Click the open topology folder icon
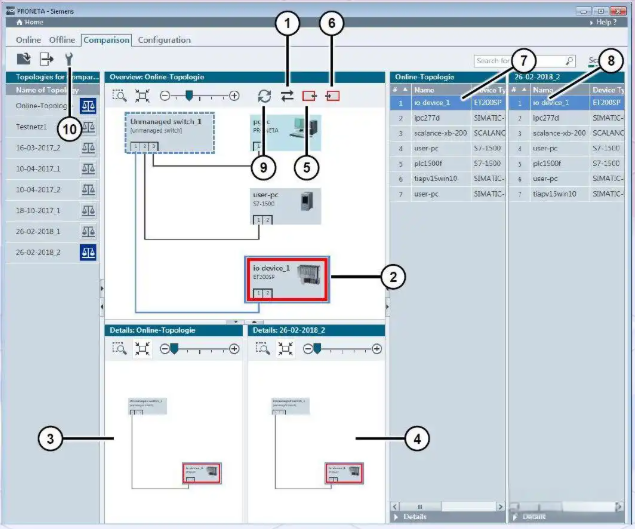The image size is (635, 529). tap(23, 59)
